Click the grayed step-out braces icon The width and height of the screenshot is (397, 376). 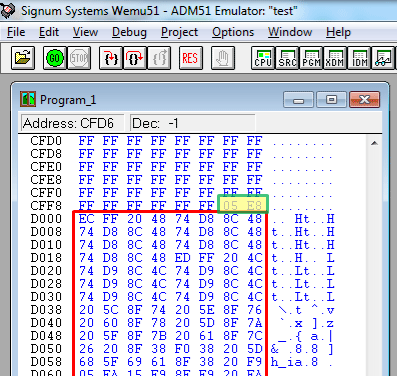coord(159,58)
